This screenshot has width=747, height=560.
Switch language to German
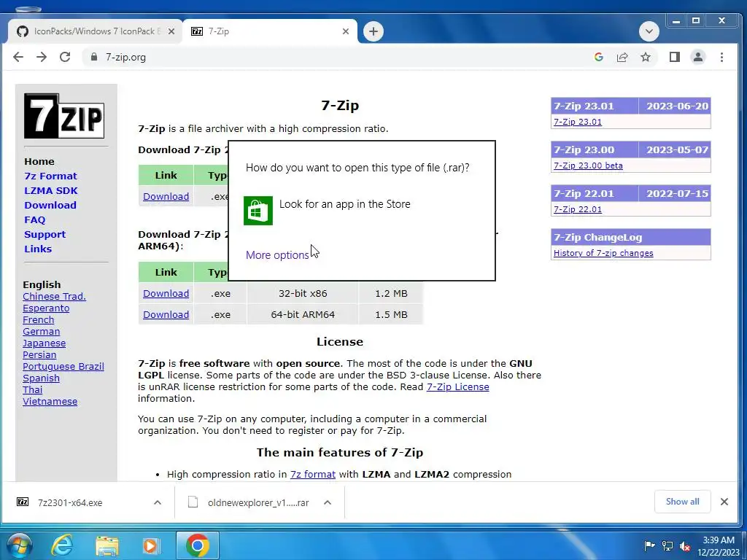pos(41,332)
